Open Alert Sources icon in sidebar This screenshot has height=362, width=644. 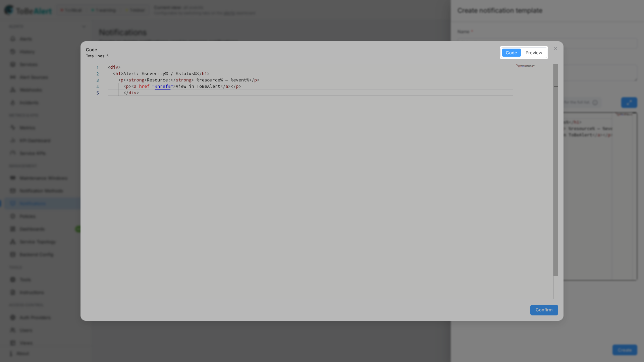pos(13,77)
